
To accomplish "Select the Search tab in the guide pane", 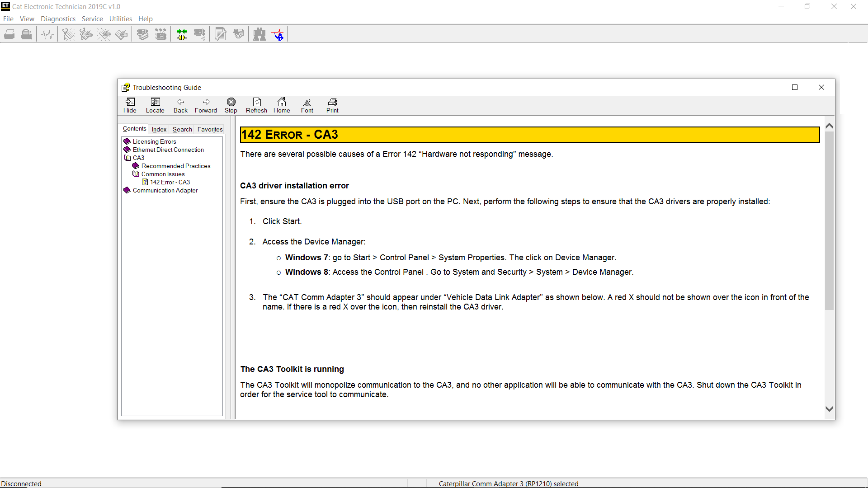I will [x=182, y=129].
